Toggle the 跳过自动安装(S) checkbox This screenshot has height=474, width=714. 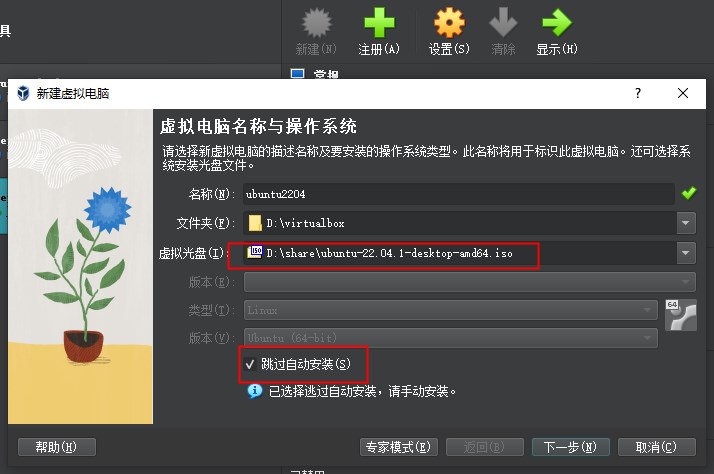click(x=250, y=364)
